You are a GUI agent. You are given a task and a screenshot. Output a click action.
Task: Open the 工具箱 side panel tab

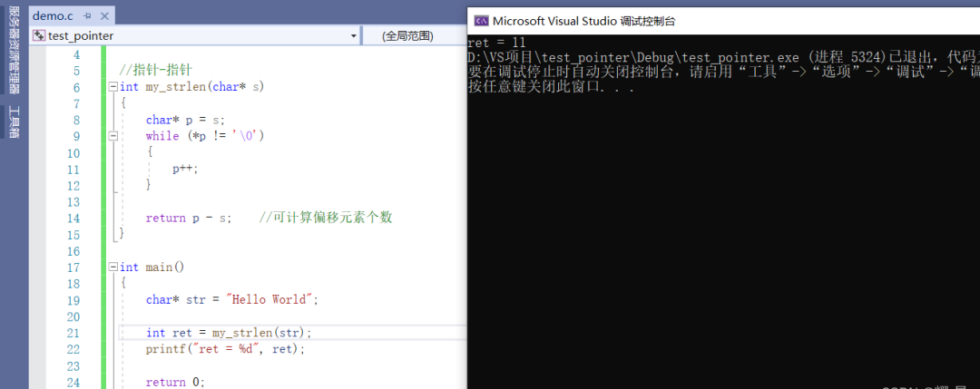15,122
